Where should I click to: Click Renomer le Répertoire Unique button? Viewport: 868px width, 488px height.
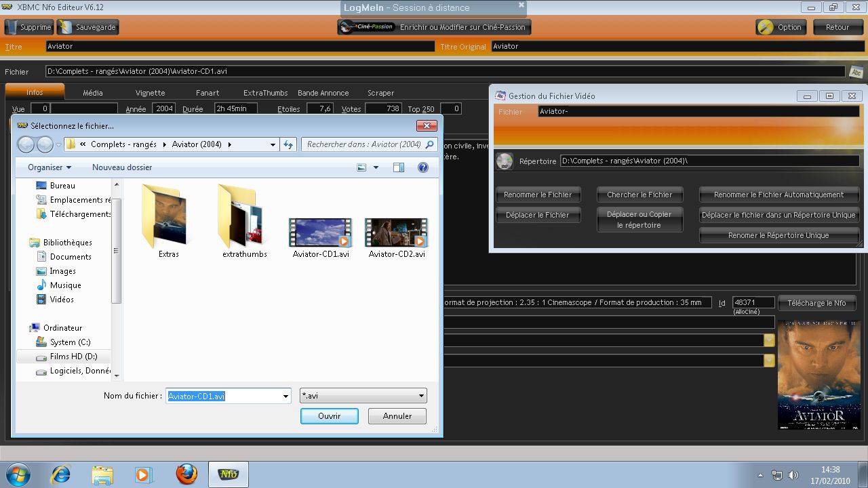[x=778, y=235]
